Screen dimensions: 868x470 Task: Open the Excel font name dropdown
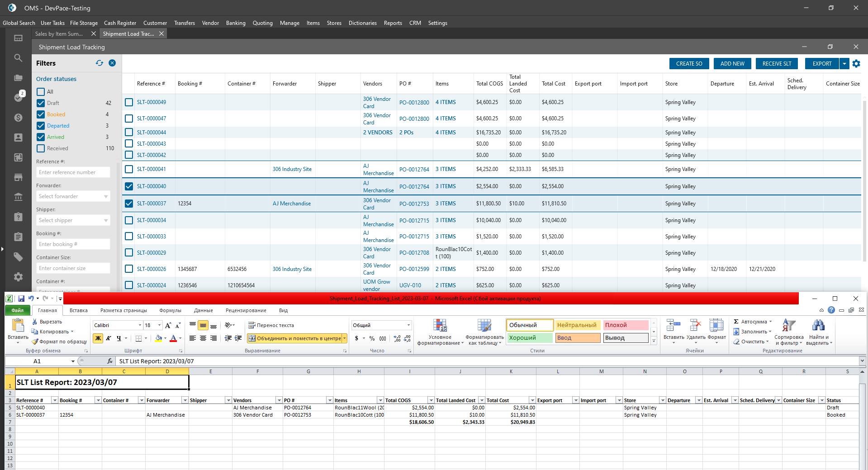[x=140, y=325]
